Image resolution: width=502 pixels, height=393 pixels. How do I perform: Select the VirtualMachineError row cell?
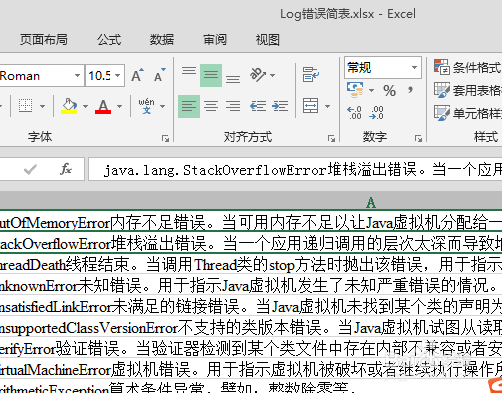(251, 369)
